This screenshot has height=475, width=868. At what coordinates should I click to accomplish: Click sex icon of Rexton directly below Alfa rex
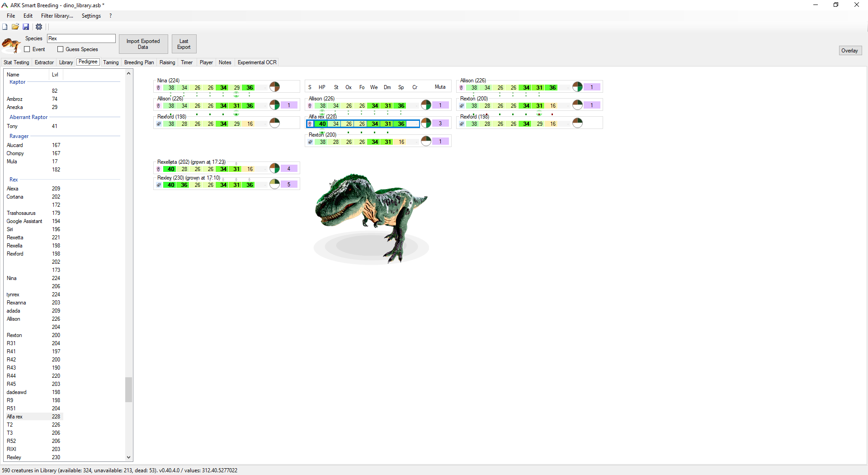click(x=310, y=142)
